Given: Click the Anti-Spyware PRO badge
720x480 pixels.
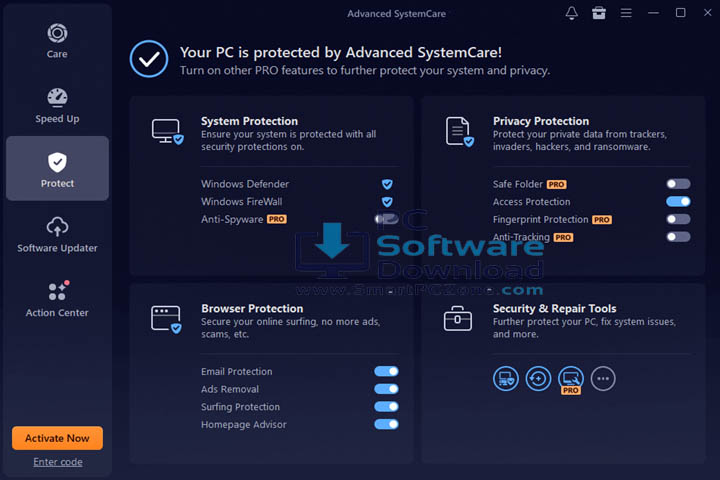Looking at the screenshot, I should pyautogui.click(x=277, y=220).
